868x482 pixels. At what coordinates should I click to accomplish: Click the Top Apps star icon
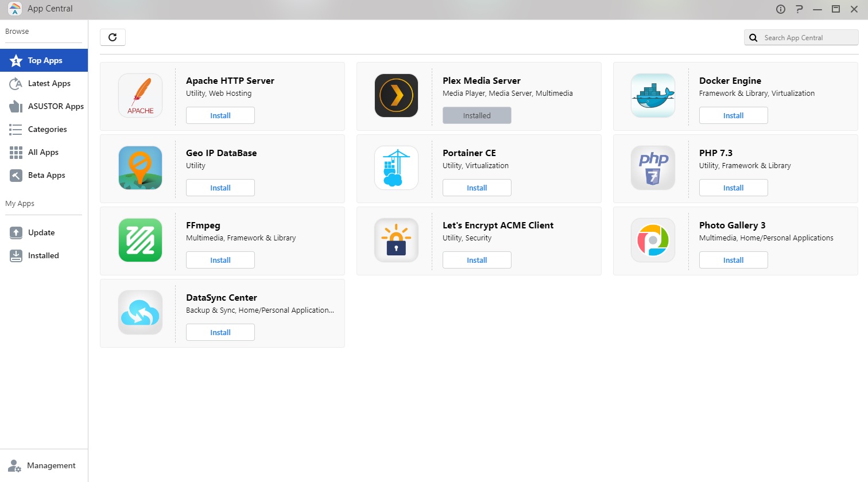(16, 60)
